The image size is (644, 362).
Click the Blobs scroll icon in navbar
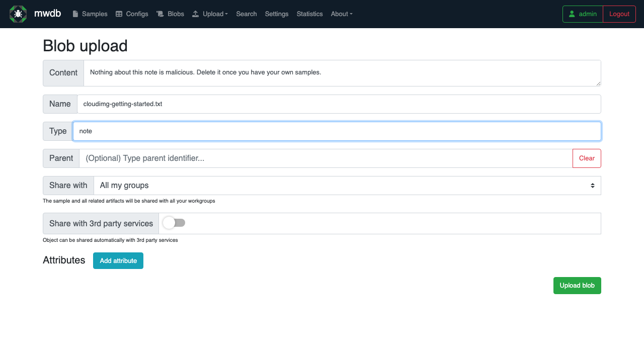(160, 14)
